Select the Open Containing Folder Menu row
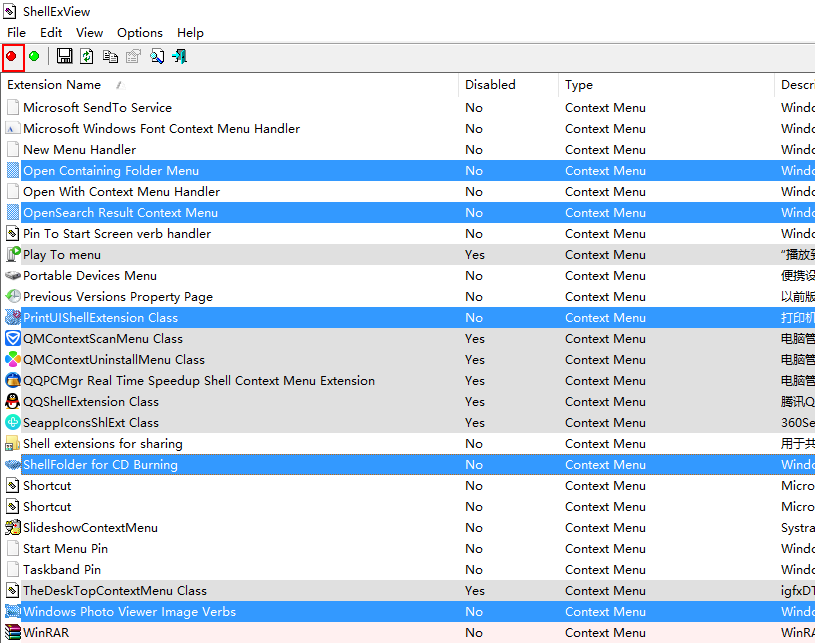Screen dimensions: 815x643 pos(408,170)
